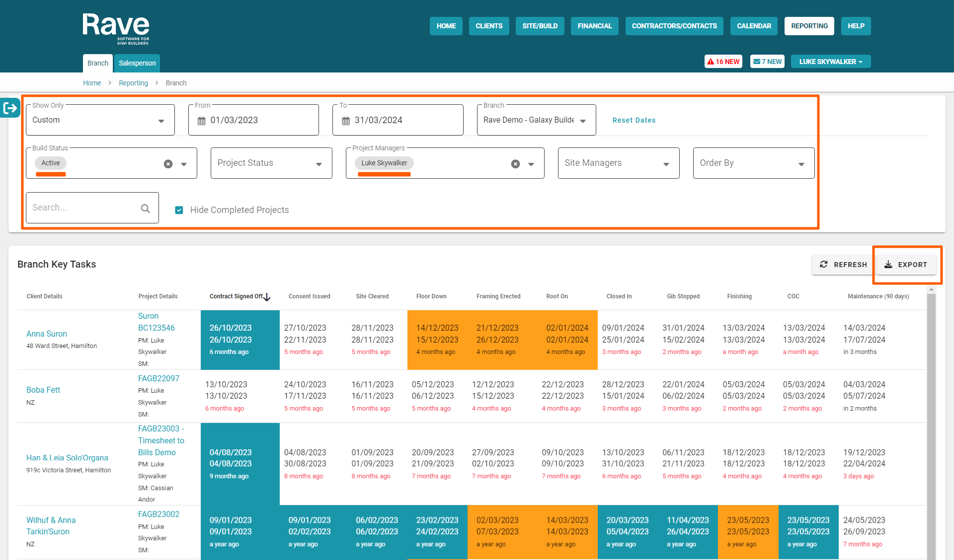Click the search magnifier icon
The height and width of the screenshot is (560, 954).
(x=145, y=209)
